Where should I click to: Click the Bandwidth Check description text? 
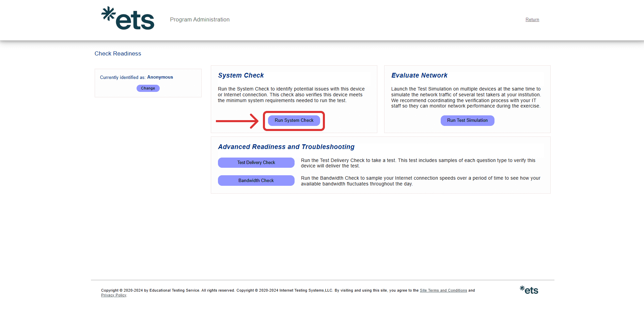(420, 181)
